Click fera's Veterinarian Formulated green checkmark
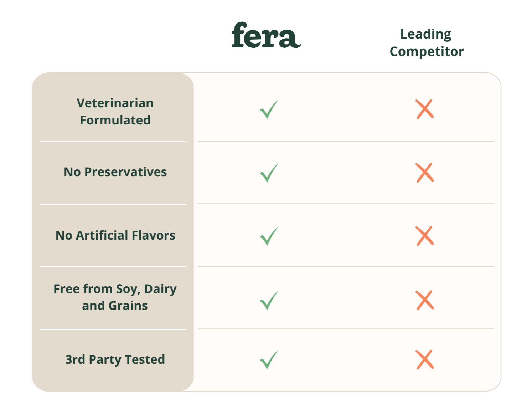The height and width of the screenshot is (414, 532). click(x=269, y=109)
